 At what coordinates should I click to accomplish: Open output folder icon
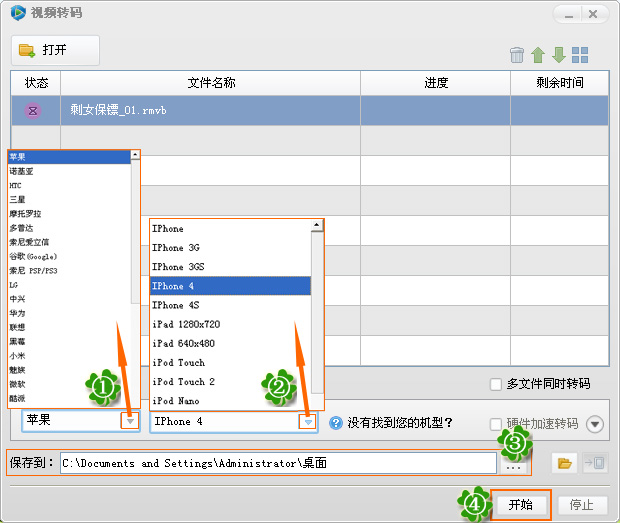pos(564,463)
